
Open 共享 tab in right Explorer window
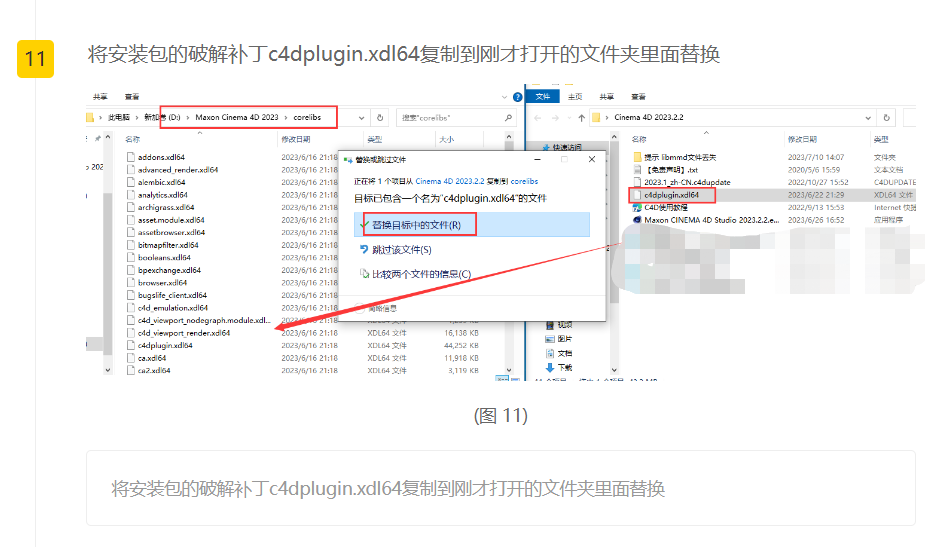[606, 97]
